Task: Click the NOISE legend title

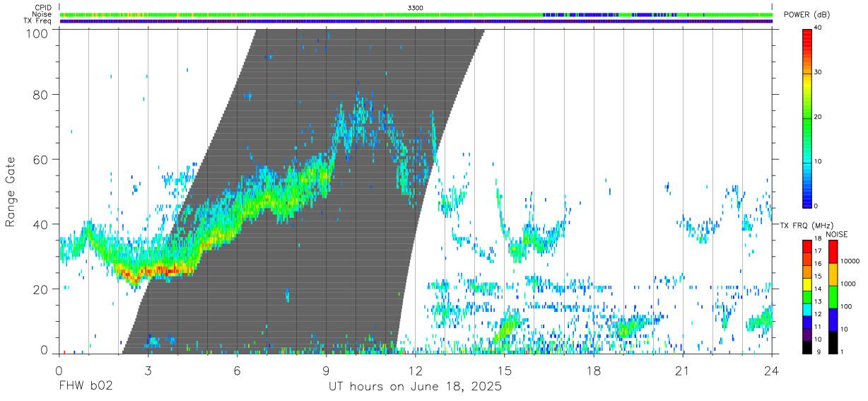Action: (x=836, y=234)
